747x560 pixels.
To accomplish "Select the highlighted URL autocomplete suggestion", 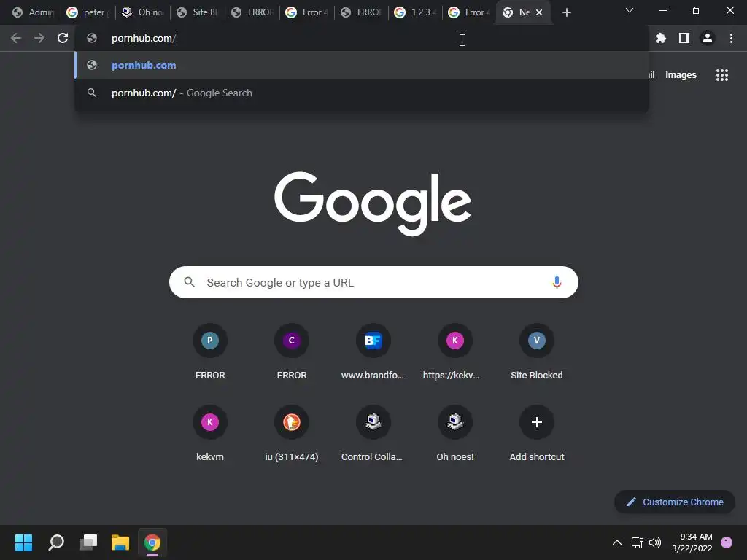I will (362, 65).
